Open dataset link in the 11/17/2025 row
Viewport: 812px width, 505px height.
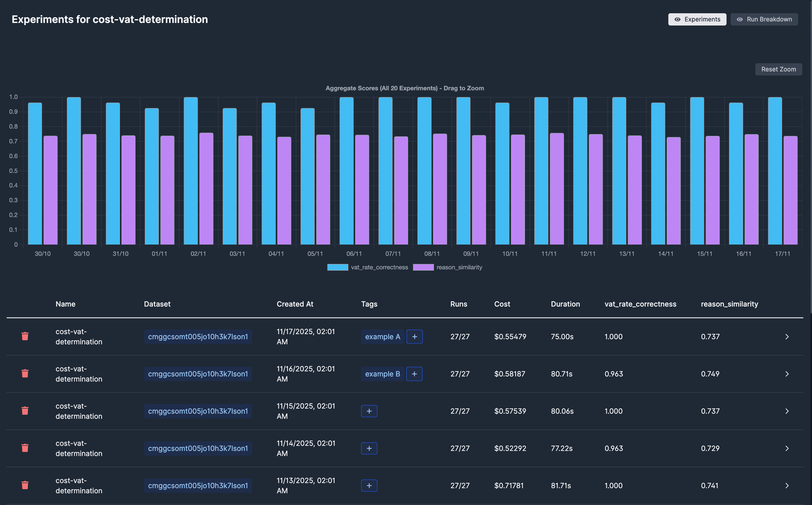198,337
